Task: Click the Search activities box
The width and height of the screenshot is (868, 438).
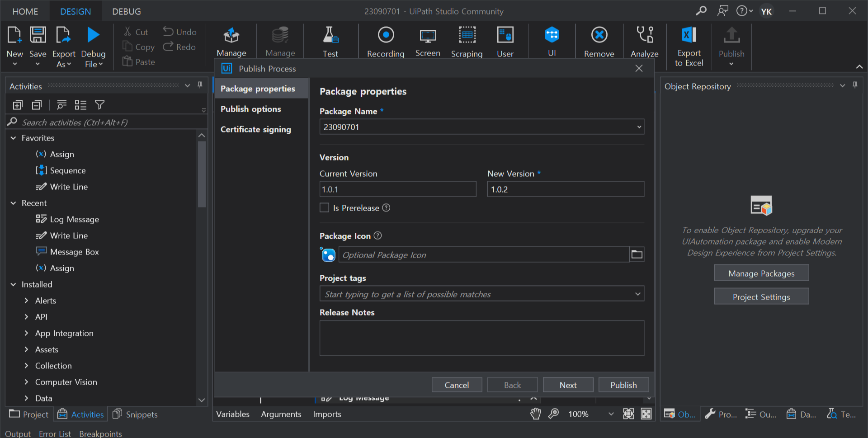Action: pyautogui.click(x=106, y=122)
